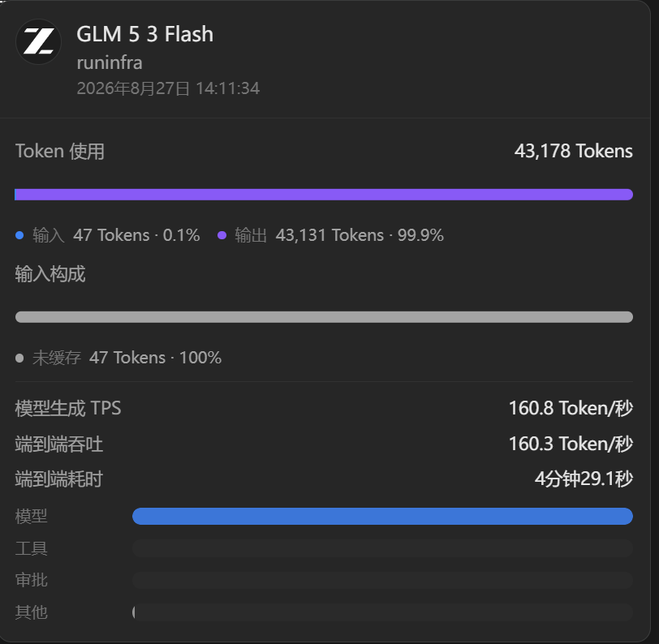659x644 pixels.
Task: Click the gray input composition bar
Action: pos(324,317)
